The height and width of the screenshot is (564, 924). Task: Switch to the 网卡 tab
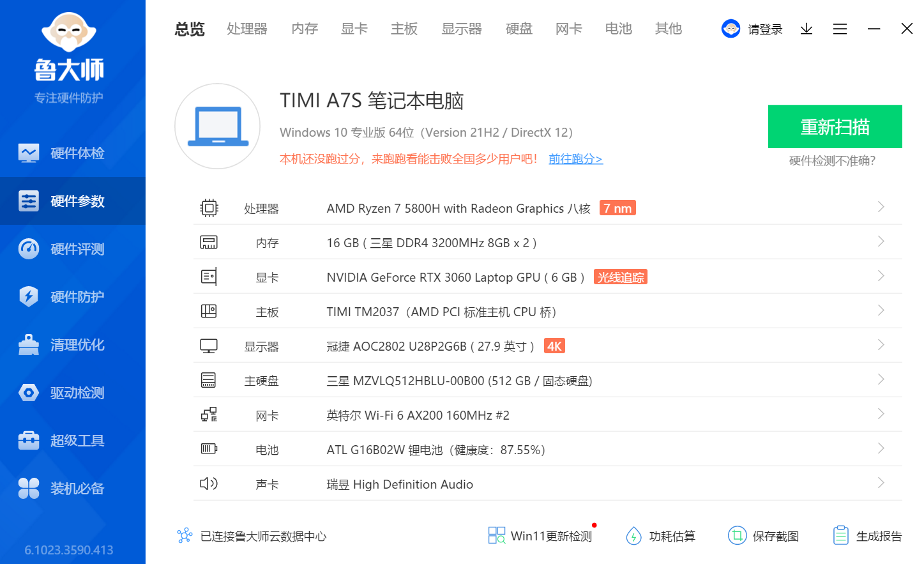[x=569, y=29]
